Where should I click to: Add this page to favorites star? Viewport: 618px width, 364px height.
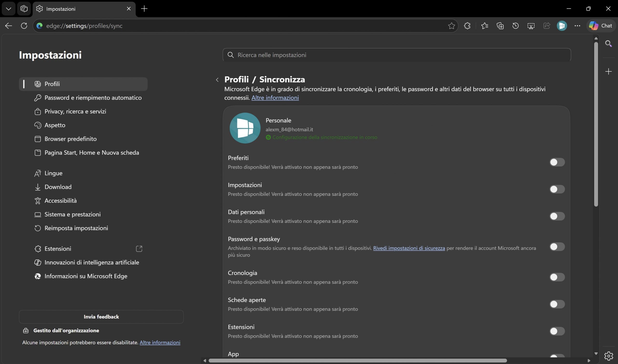pos(451,26)
